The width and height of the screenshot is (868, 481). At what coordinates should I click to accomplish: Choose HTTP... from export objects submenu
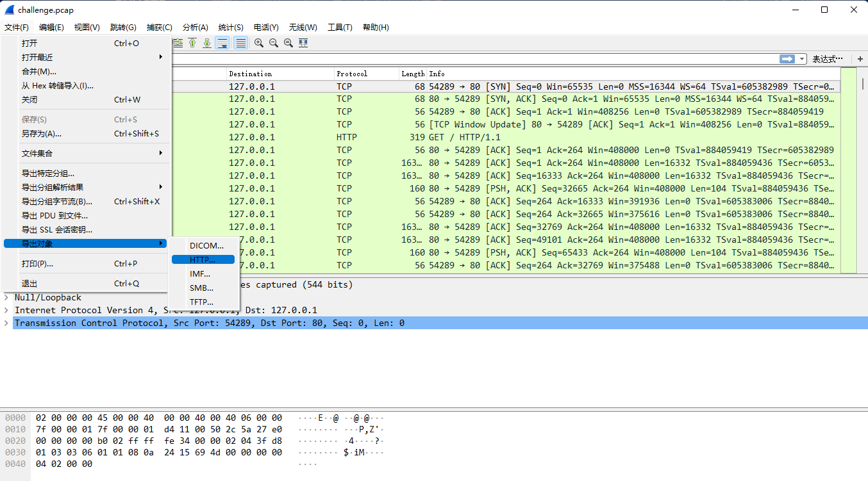[x=203, y=259]
